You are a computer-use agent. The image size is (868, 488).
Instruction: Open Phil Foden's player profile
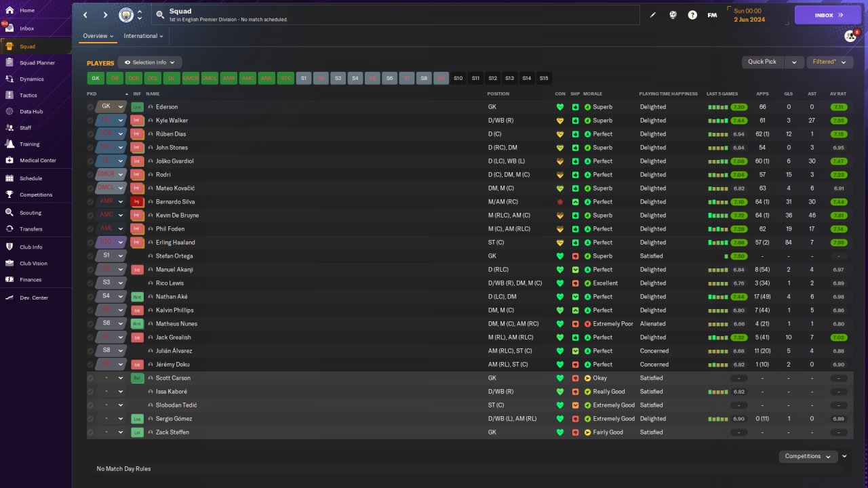170,229
